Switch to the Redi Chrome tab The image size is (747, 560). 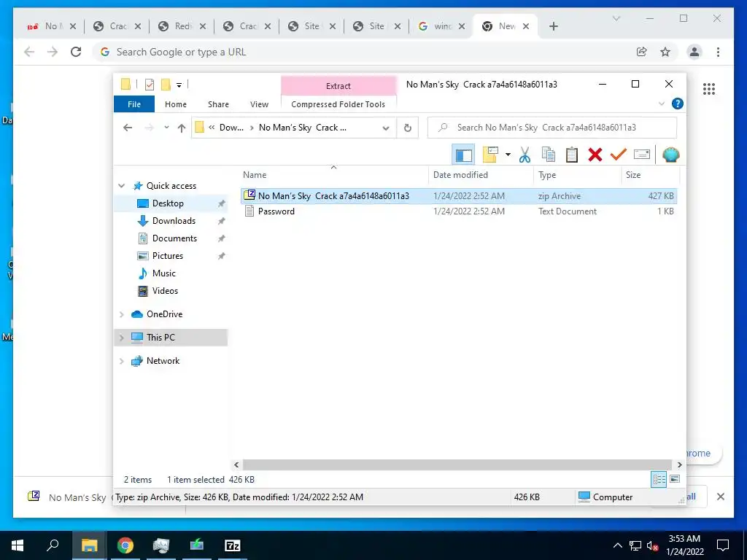182,26
